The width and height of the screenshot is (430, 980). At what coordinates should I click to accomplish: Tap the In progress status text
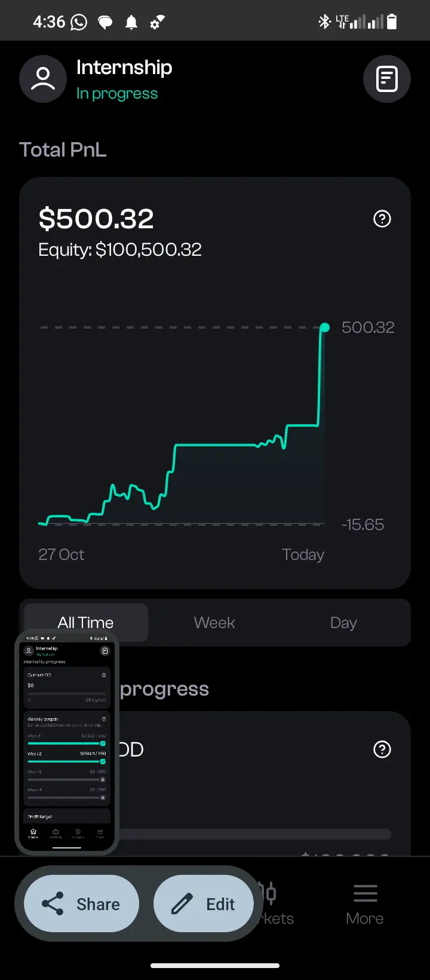tap(117, 94)
